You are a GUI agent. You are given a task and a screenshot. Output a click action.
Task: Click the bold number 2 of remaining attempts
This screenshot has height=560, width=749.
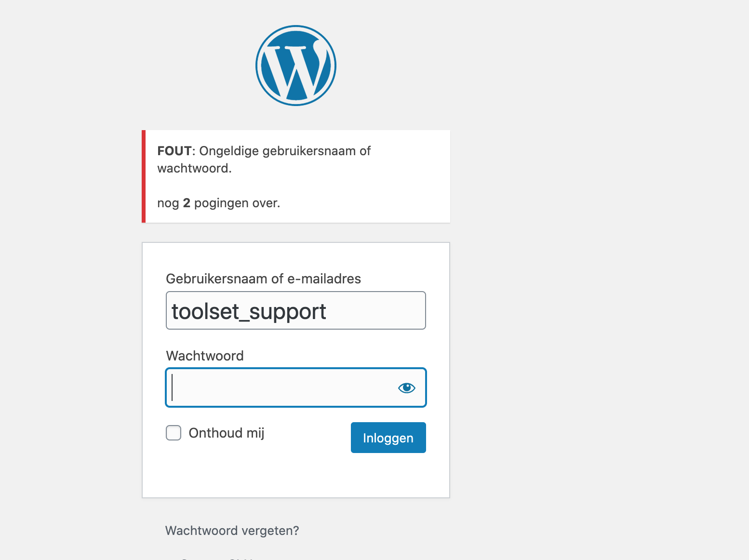(x=187, y=203)
